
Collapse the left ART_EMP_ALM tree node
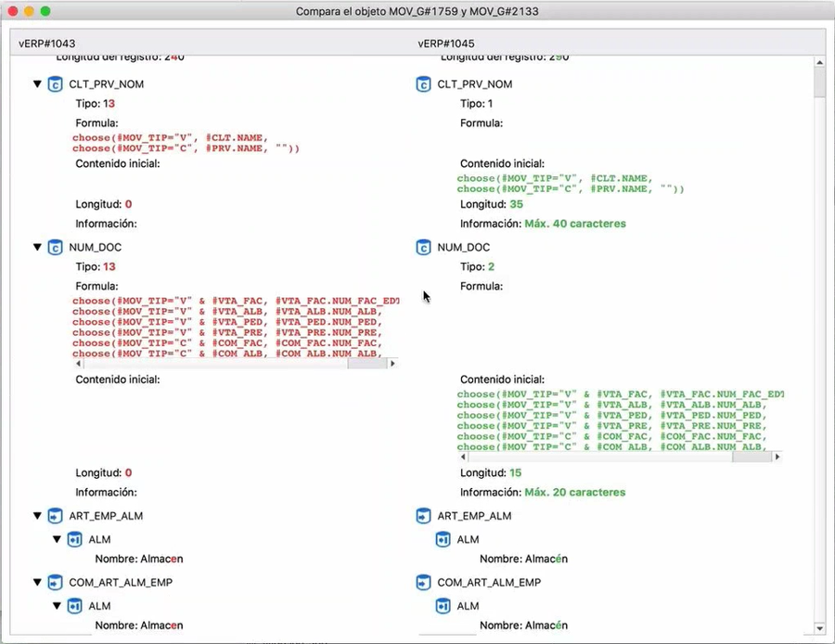(38, 516)
